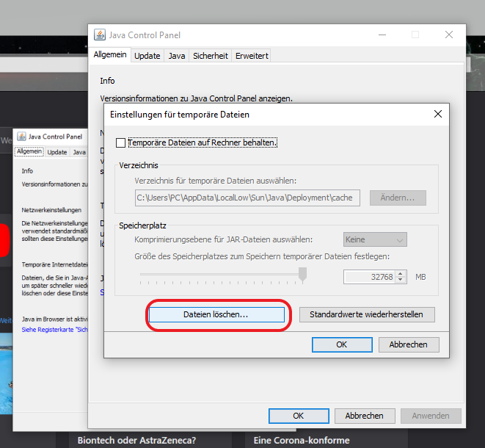Click 'Standardwerte wiederherstellen' button
Screen dimensions: 485x448
(367, 314)
